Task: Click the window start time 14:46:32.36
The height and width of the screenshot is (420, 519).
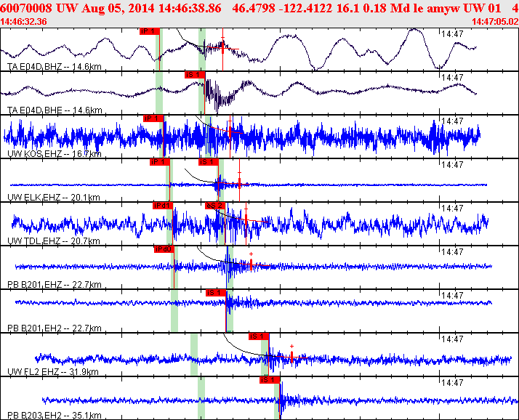Action: click(23, 22)
